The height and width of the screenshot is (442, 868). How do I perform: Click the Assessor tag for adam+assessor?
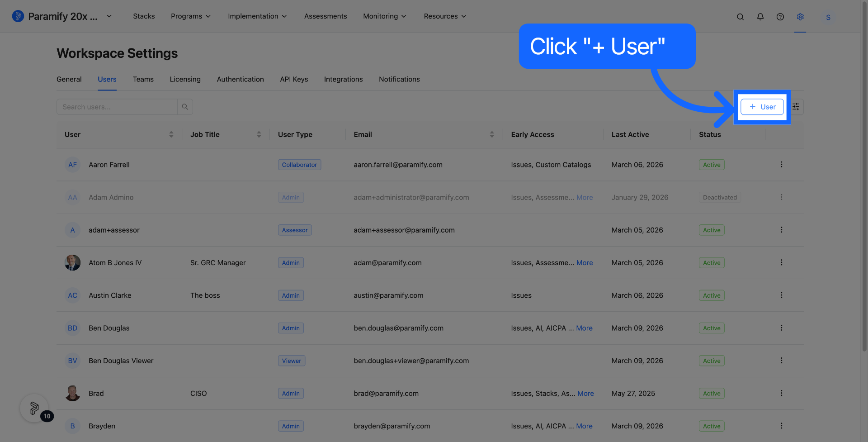pos(295,230)
